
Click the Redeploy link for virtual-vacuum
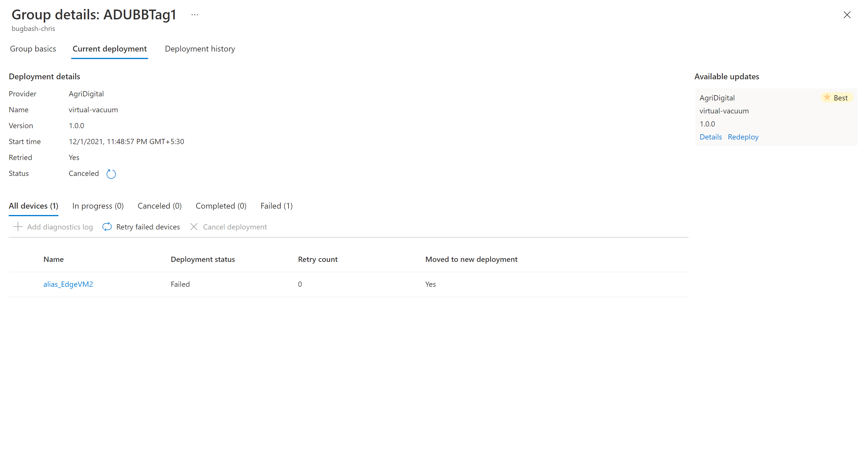pyautogui.click(x=743, y=137)
